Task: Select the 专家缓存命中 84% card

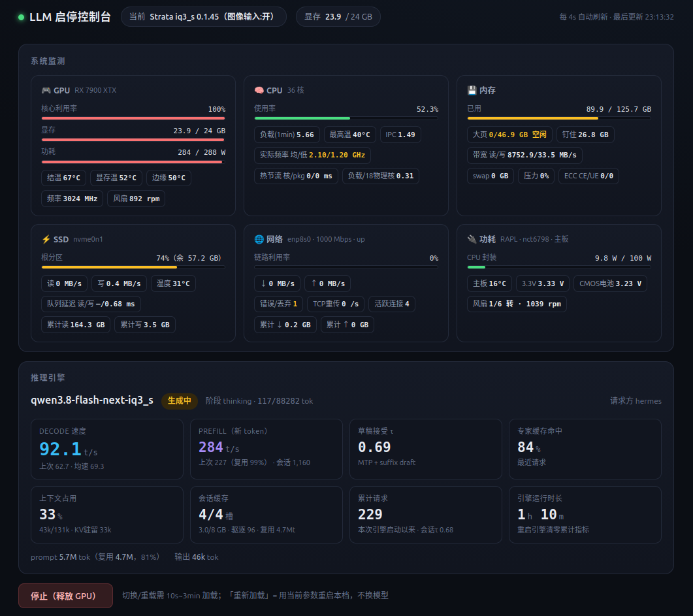Action: point(585,449)
